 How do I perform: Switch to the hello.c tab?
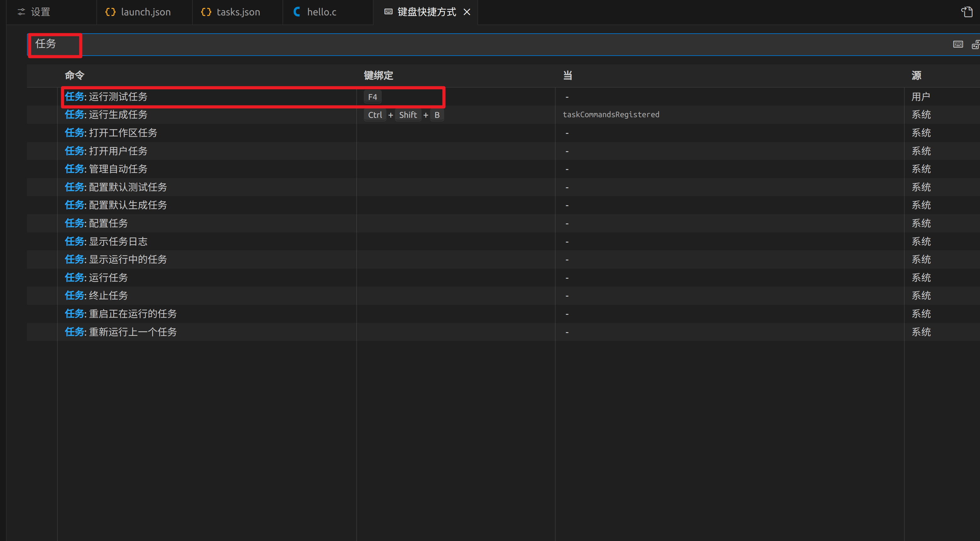[x=321, y=12]
